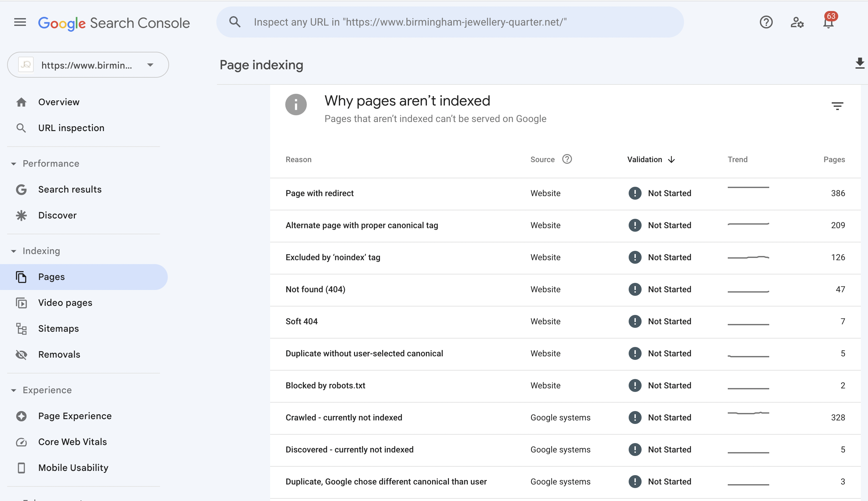Viewport: 868px width, 501px height.
Task: Collapse the Performance section
Action: pyautogui.click(x=13, y=164)
